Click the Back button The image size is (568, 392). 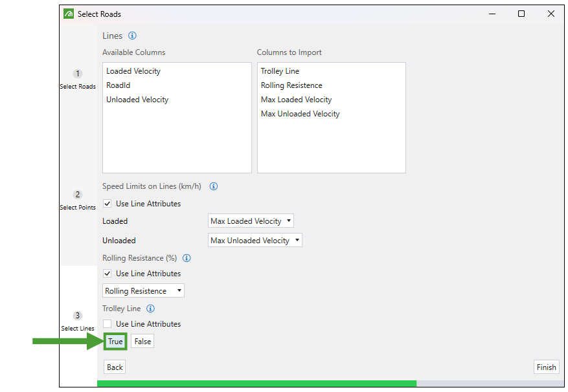click(x=115, y=367)
